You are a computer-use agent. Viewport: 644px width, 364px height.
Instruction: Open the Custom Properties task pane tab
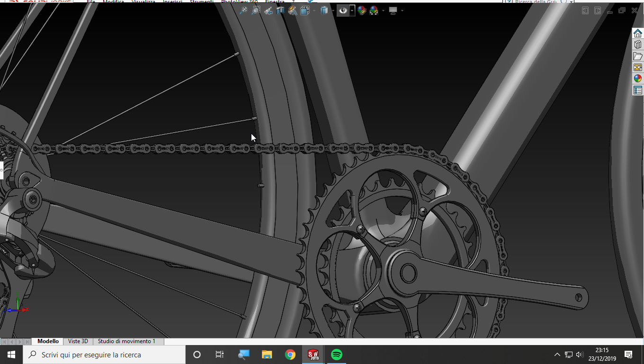coord(638,90)
